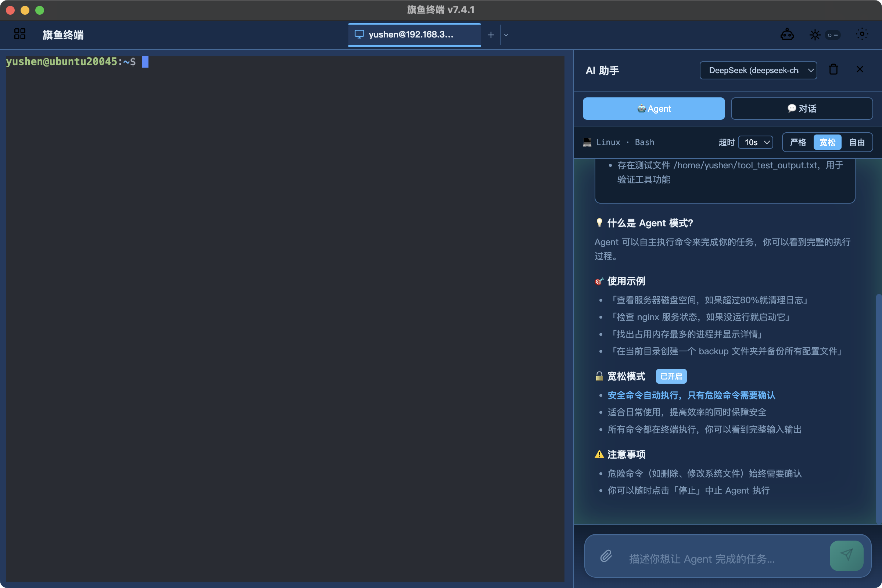882x588 pixels.
Task: Open the DeepSeek model selection dropdown
Action: coord(758,70)
